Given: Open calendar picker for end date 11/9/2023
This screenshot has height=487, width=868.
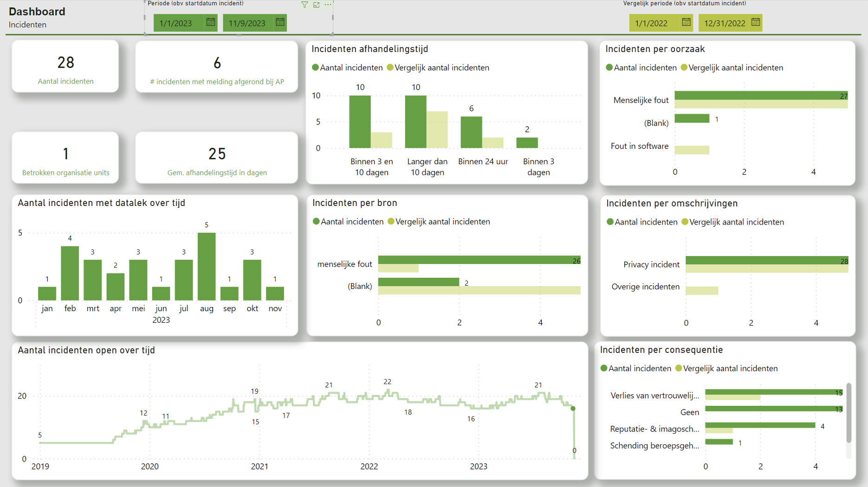Looking at the screenshot, I should 280,22.
